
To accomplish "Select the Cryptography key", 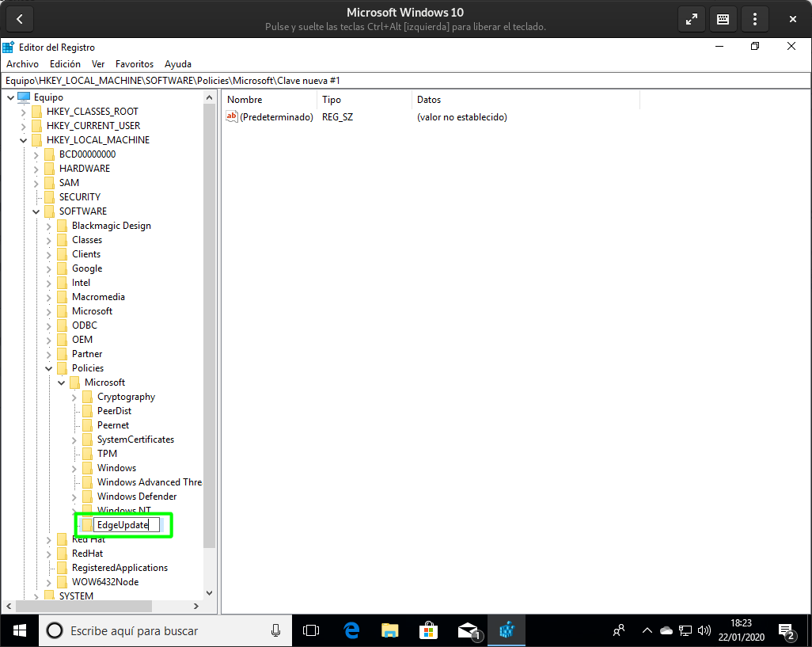I will click(126, 397).
